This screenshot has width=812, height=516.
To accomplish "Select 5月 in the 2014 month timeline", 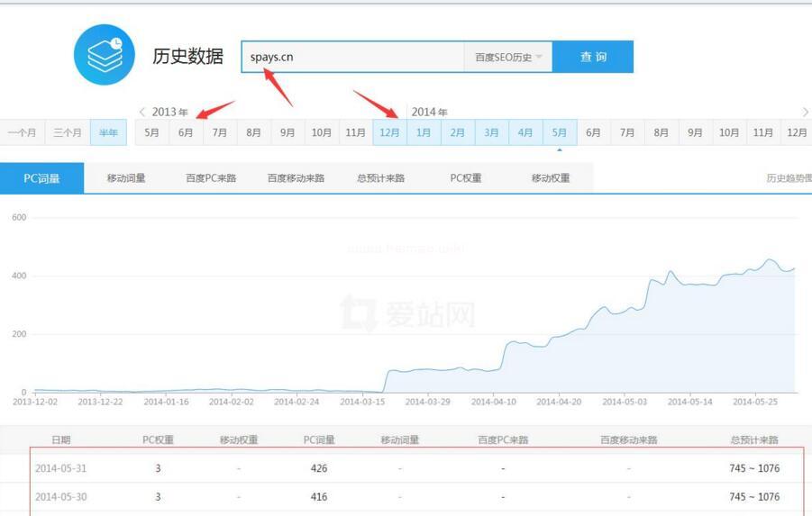I will click(x=560, y=132).
